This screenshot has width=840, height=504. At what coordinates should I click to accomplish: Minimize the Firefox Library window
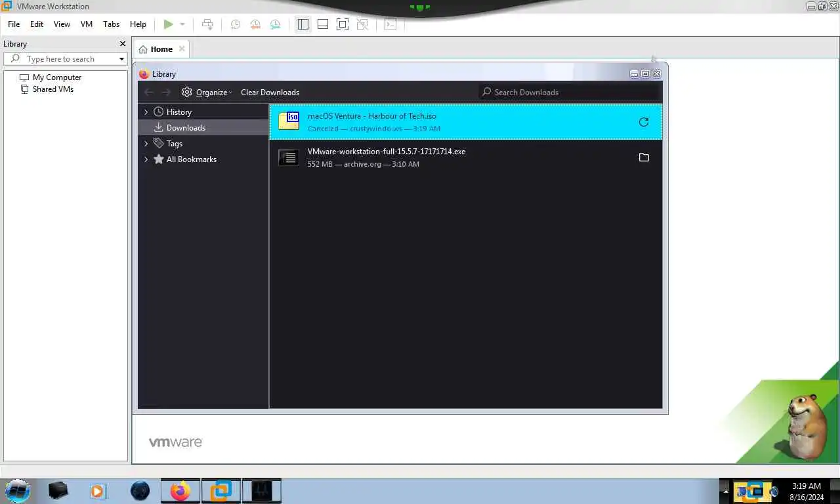point(634,73)
